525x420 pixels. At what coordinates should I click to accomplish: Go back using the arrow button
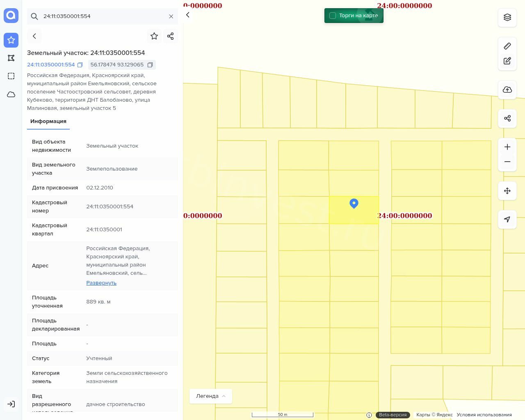point(34,36)
